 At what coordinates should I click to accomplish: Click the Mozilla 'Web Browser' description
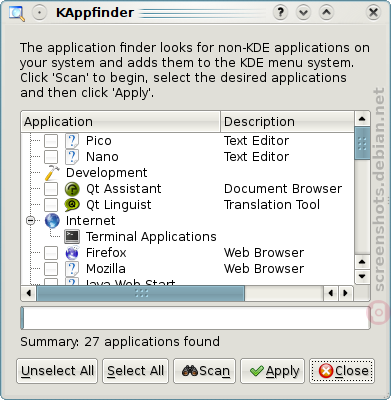264,269
